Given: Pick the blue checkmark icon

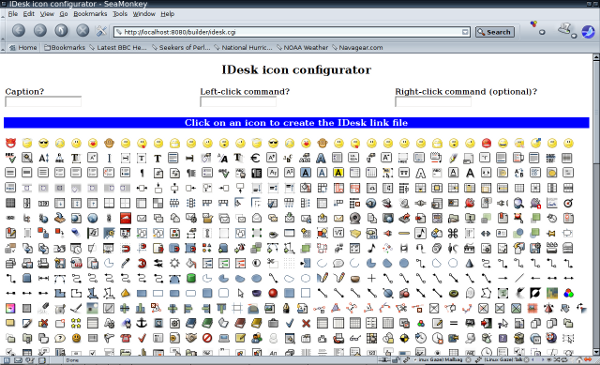Looking at the screenshot, I should 289,323.
